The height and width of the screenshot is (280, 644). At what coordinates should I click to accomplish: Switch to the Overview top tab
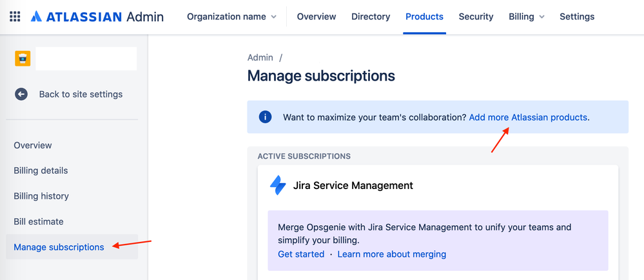(x=317, y=17)
